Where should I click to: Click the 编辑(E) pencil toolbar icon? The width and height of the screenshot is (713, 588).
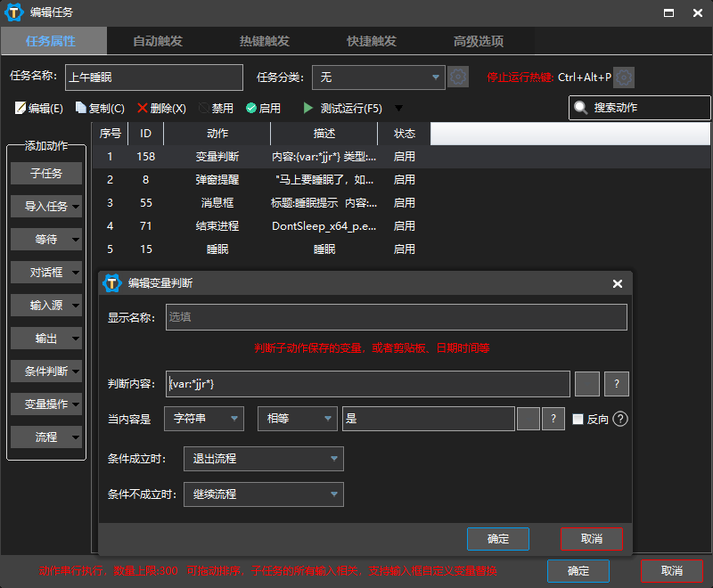20,108
